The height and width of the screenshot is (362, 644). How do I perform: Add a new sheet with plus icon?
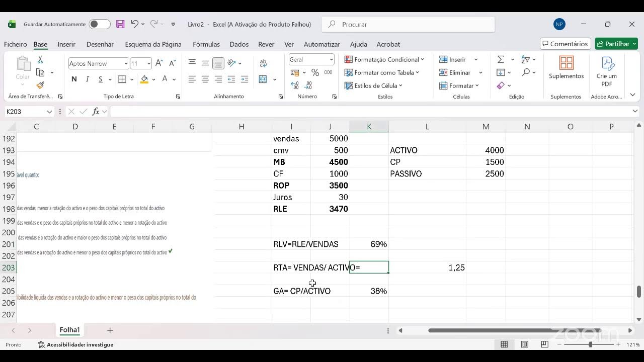(x=110, y=330)
